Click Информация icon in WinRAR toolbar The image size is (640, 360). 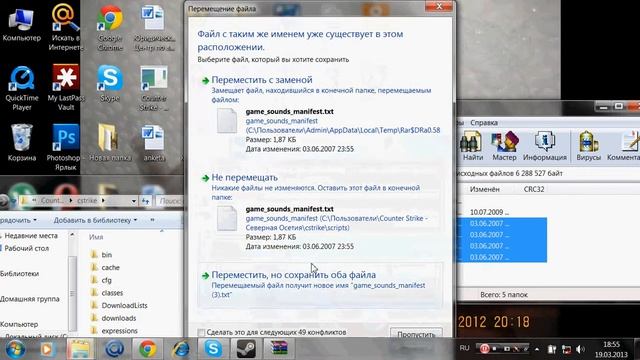[544, 146]
